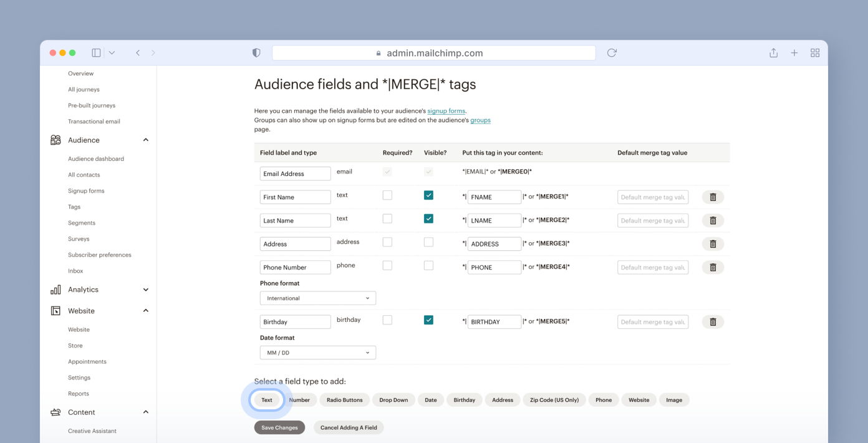Uncheck the Visible checkbox for Last Name

click(x=428, y=219)
